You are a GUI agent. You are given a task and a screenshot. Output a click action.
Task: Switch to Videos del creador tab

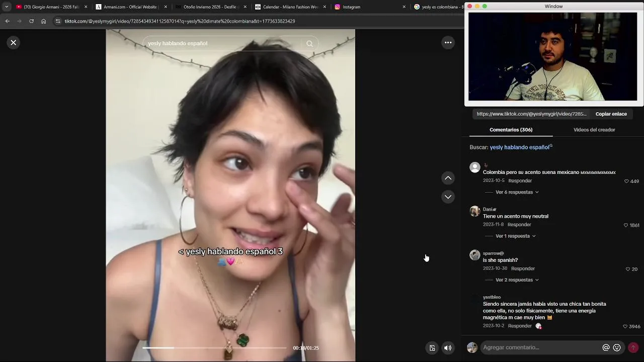[594, 130]
